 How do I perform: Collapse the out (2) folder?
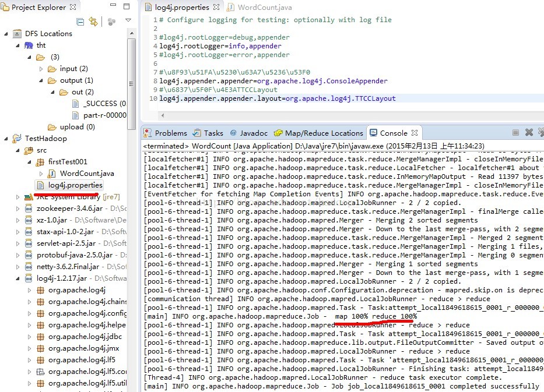point(52,92)
